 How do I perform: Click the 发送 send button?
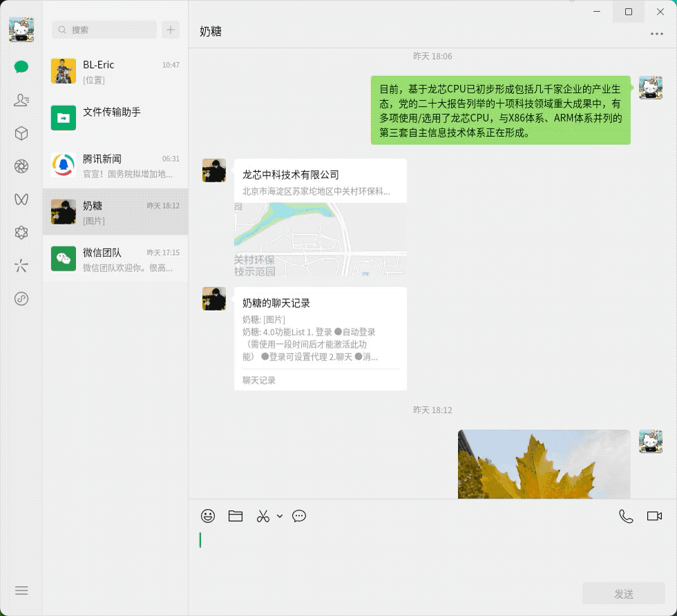(x=623, y=593)
